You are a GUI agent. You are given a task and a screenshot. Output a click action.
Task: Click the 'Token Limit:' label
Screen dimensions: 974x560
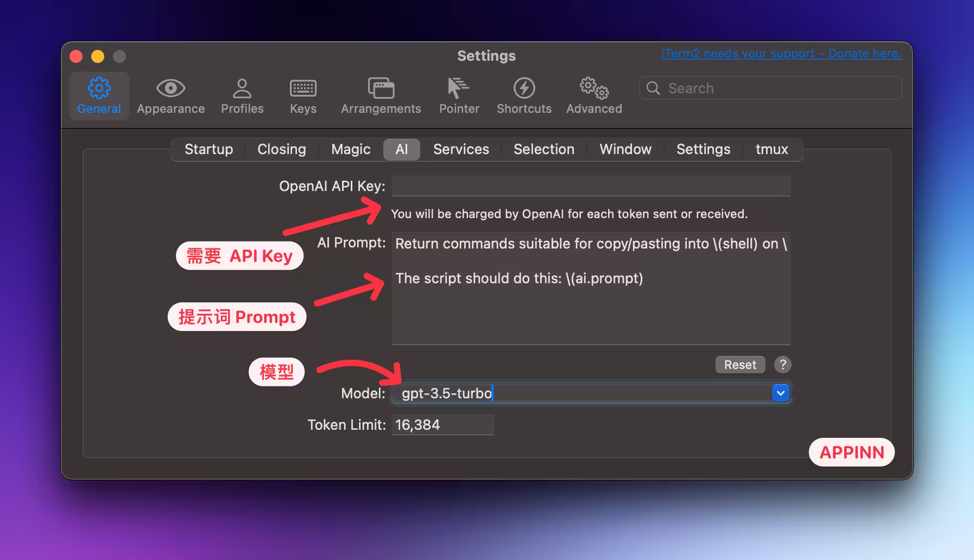[346, 425]
